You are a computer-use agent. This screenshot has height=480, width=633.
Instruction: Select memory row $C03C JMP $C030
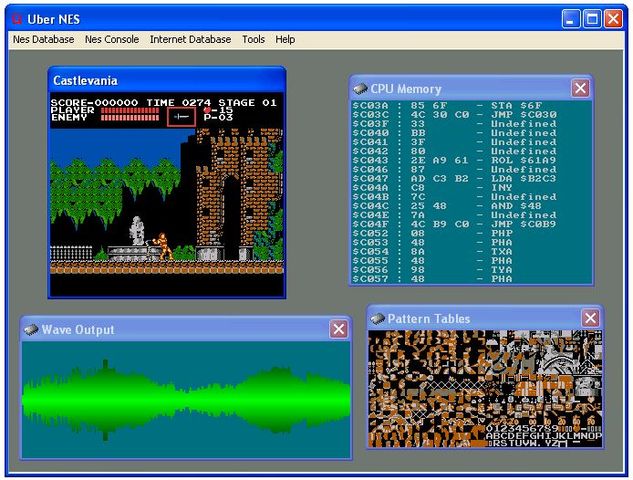coord(455,115)
